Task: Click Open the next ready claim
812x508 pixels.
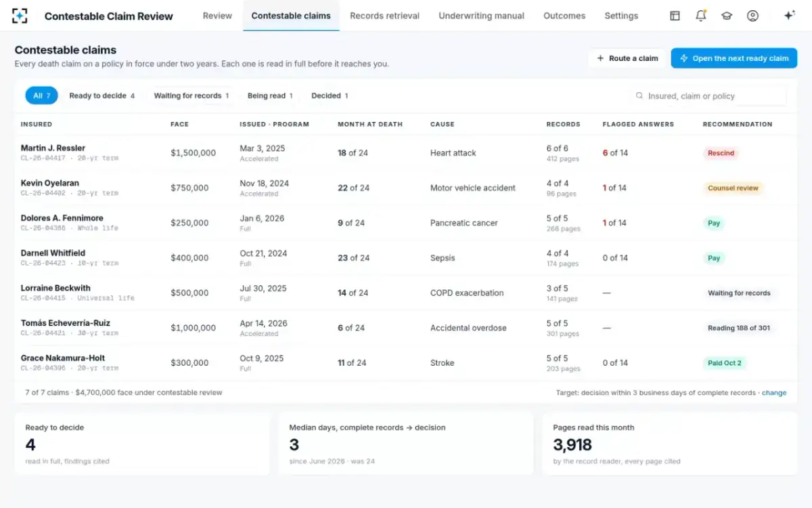Action: 734,58
